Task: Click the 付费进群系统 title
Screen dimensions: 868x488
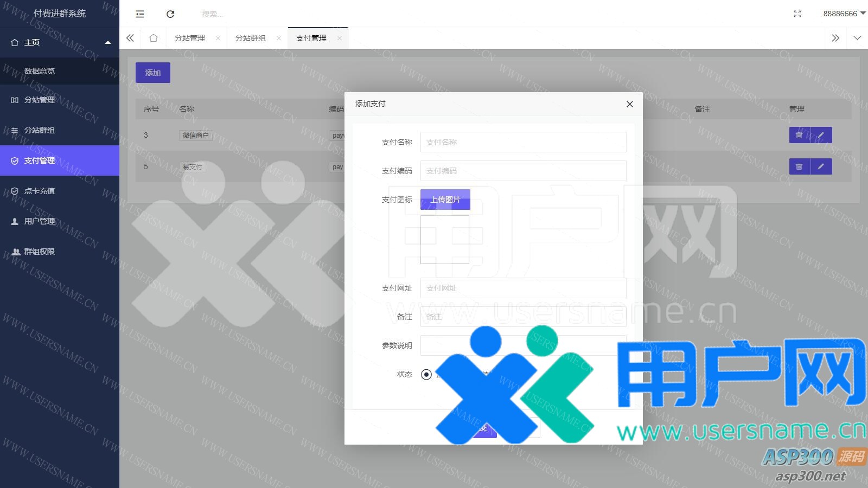Action: 60,14
